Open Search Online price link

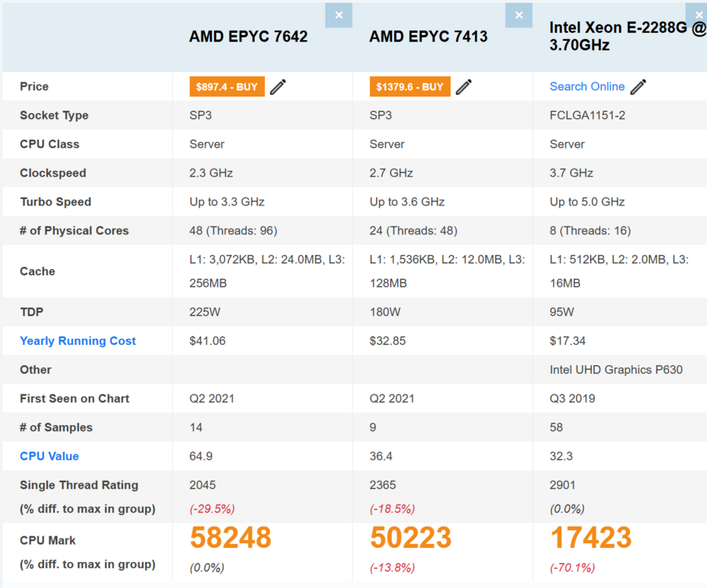(587, 86)
